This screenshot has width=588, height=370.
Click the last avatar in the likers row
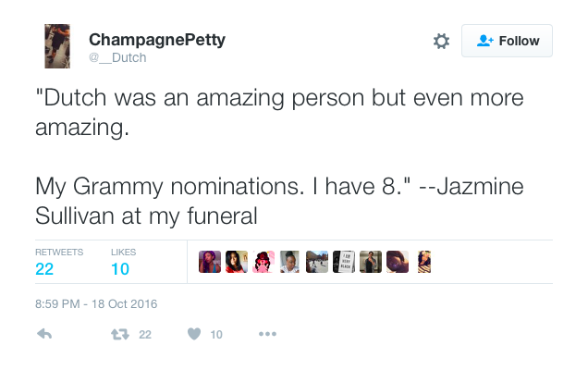tap(423, 262)
